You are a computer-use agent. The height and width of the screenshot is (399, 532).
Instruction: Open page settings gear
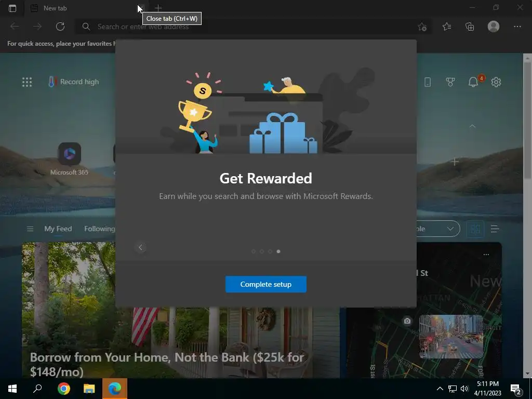click(496, 82)
